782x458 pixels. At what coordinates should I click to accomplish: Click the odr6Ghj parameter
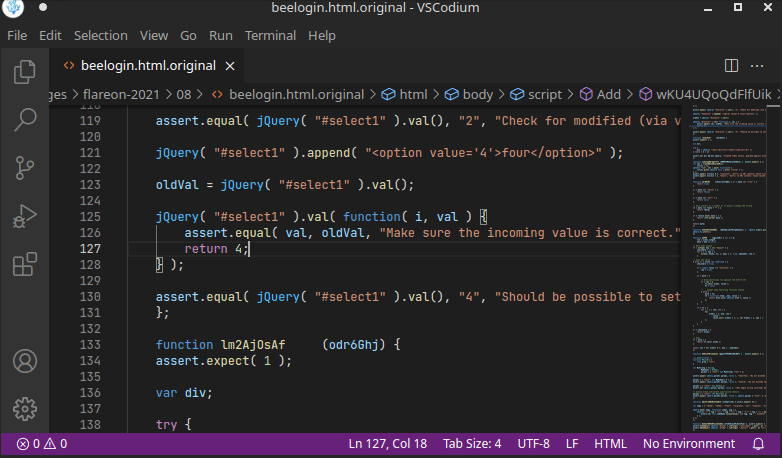coord(354,345)
